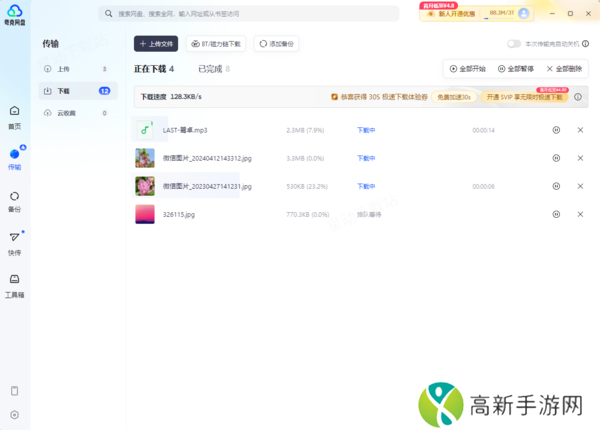The width and height of the screenshot is (600, 430).
Task: Open the 备份 backup section
Action: (15, 202)
